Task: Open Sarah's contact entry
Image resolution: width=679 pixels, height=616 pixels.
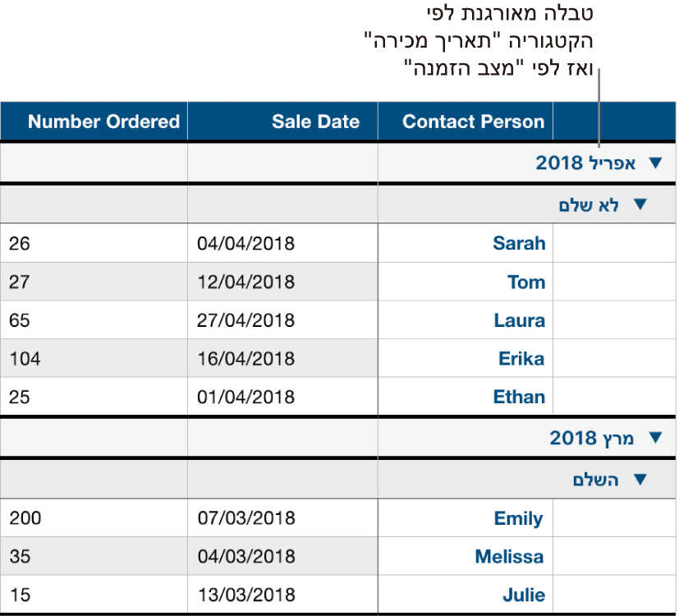Action: [x=519, y=243]
